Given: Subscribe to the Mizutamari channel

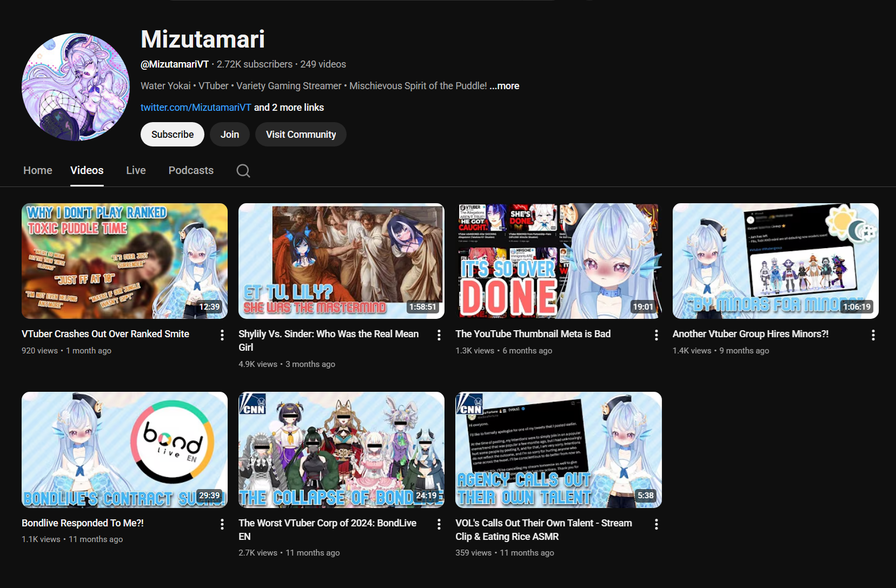Looking at the screenshot, I should pyautogui.click(x=172, y=135).
